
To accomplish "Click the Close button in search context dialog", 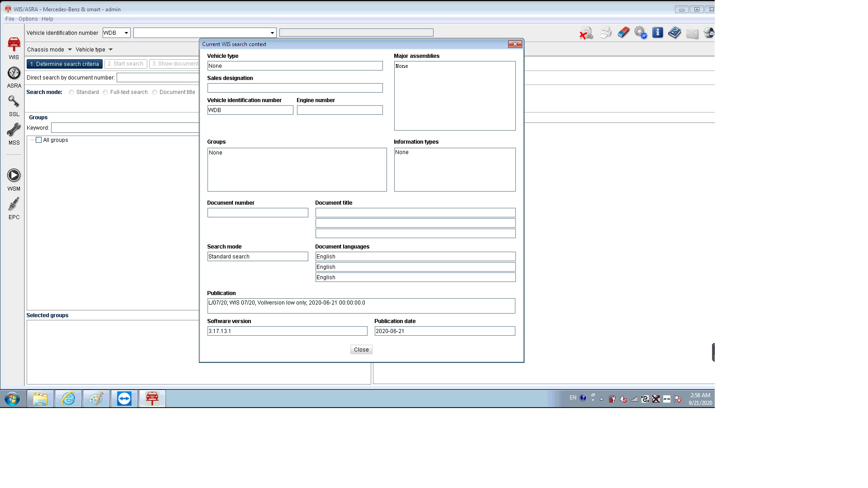I will tap(361, 350).
